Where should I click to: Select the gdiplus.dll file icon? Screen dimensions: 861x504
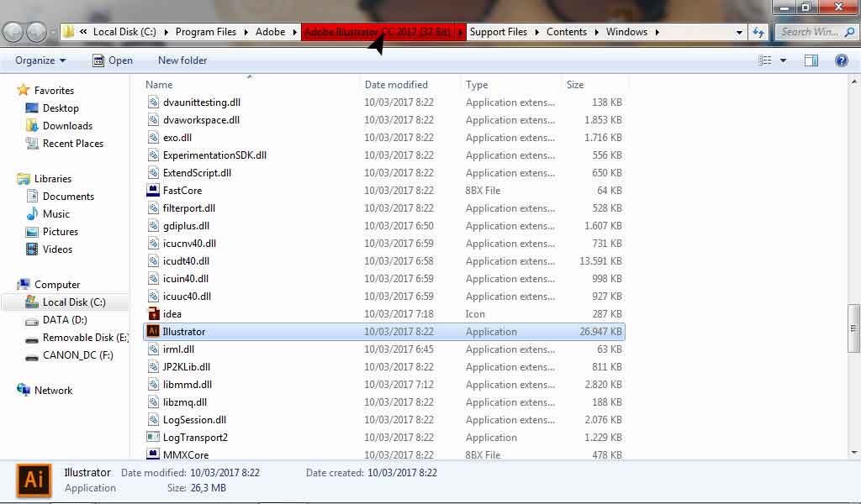(153, 225)
